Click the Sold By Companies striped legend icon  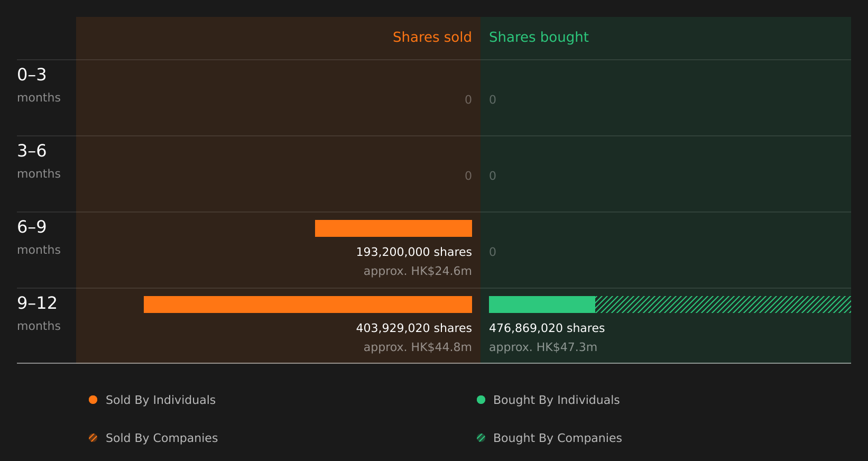[x=93, y=438]
